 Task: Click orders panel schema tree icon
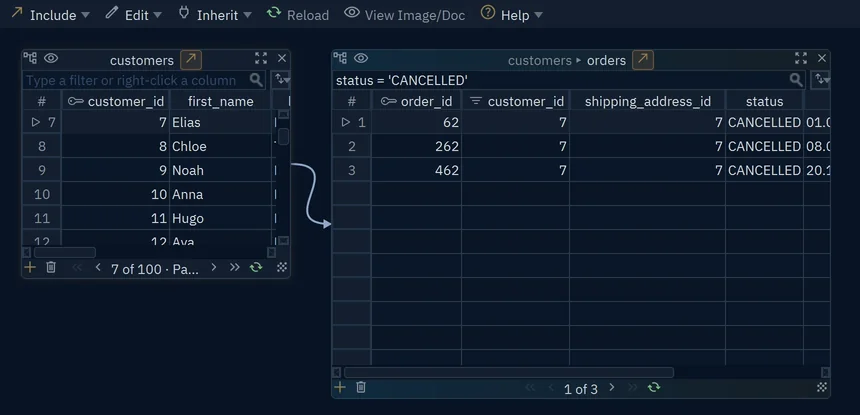[x=340, y=58]
